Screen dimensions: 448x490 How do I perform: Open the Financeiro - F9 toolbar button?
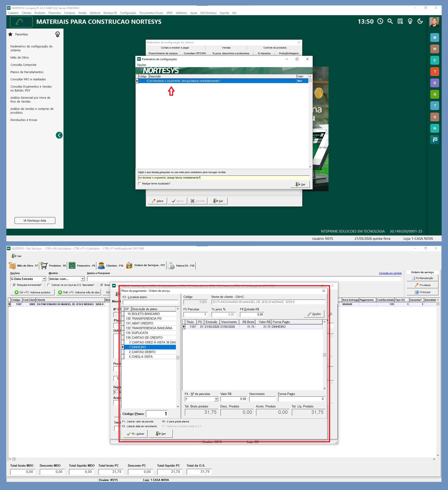tap(82, 266)
